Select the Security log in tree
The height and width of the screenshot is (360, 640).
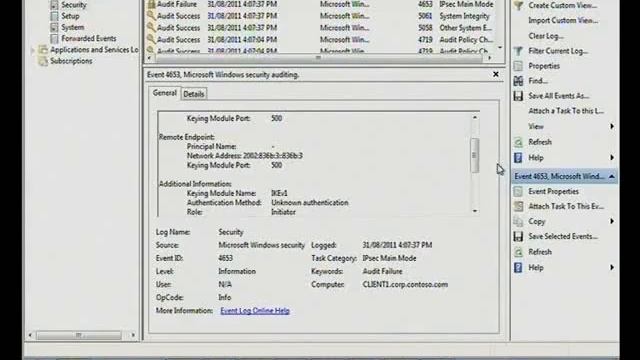73,5
